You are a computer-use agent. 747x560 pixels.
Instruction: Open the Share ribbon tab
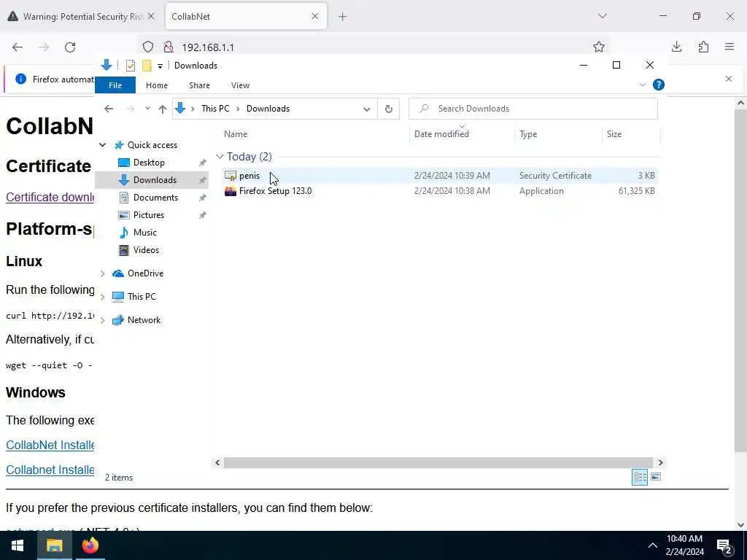199,85
